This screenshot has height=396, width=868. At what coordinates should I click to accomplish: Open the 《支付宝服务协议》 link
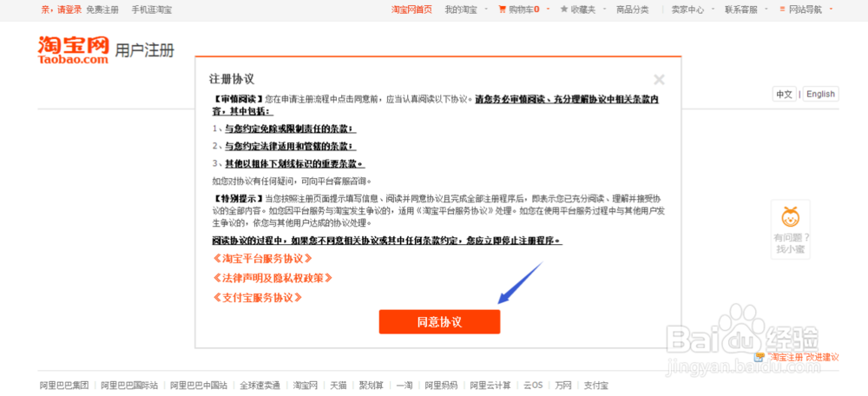(258, 297)
